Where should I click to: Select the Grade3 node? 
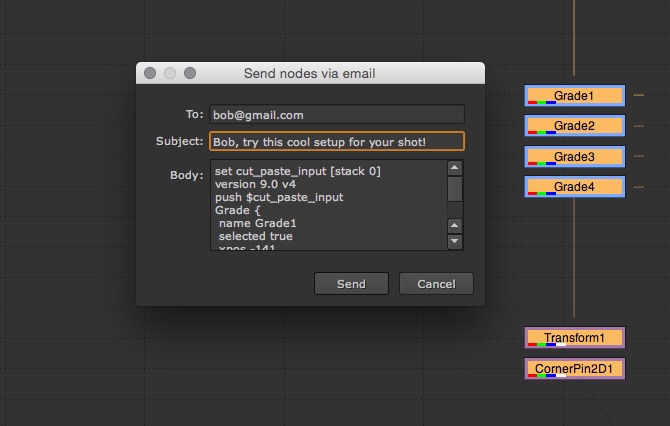click(574, 157)
